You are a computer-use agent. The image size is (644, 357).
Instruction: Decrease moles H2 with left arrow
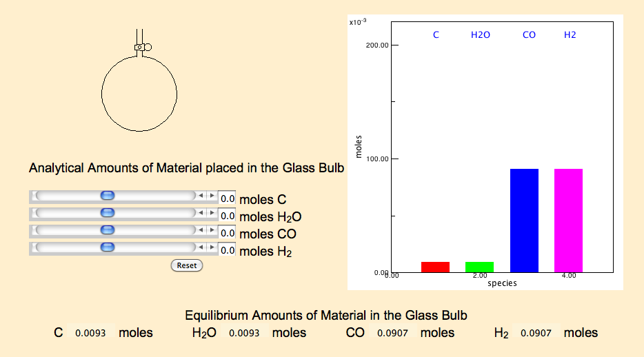pos(201,247)
